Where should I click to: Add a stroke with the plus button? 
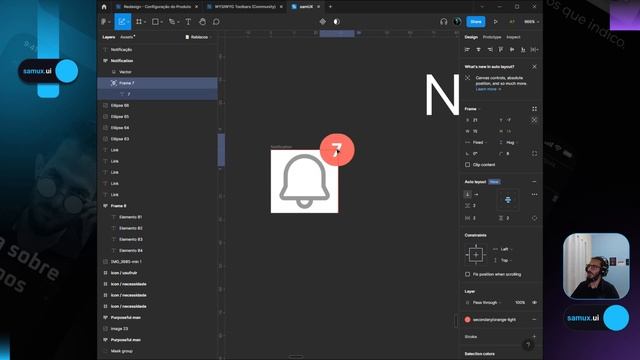(534, 337)
